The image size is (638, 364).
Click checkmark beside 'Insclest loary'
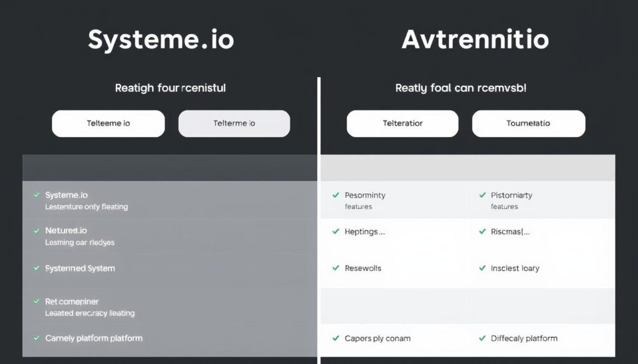[x=482, y=268]
